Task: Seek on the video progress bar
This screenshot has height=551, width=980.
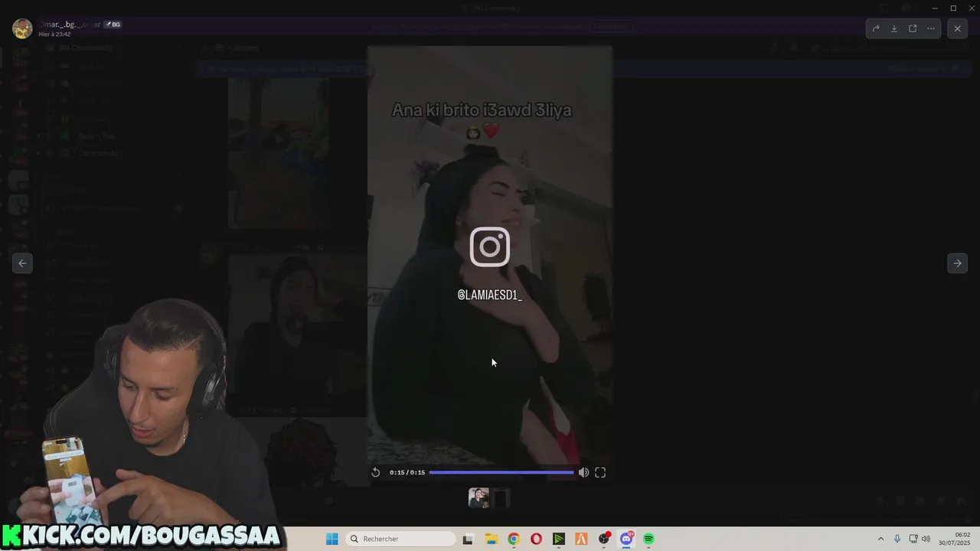Action: 501,472
